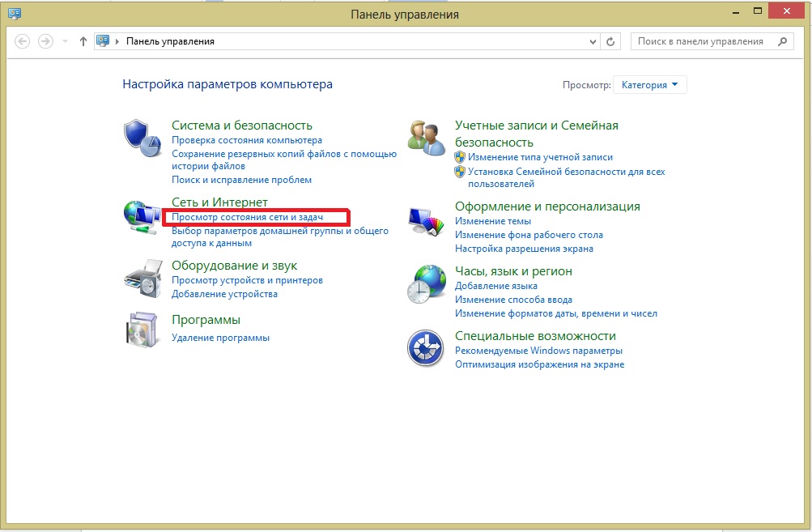Open Clock, Language and Region globe icon

(426, 284)
